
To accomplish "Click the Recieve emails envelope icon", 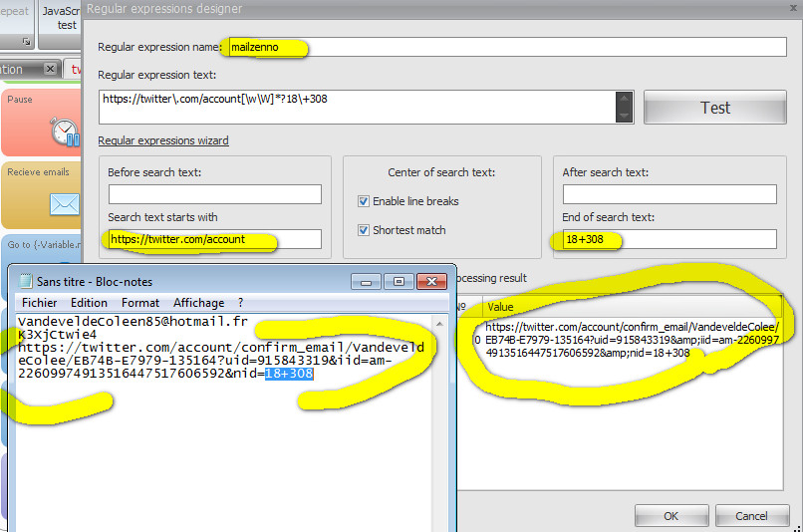I will coord(65,204).
